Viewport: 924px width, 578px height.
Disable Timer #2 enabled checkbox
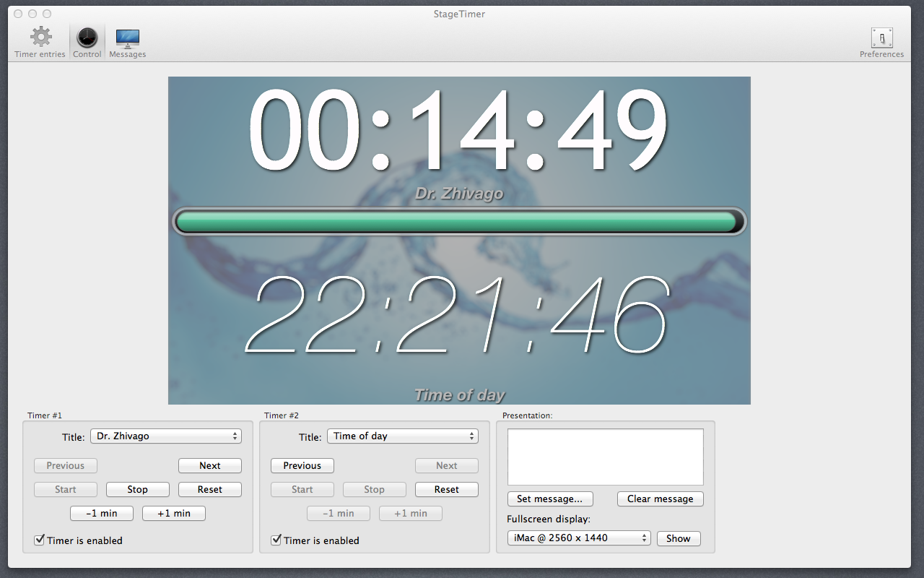coord(276,540)
